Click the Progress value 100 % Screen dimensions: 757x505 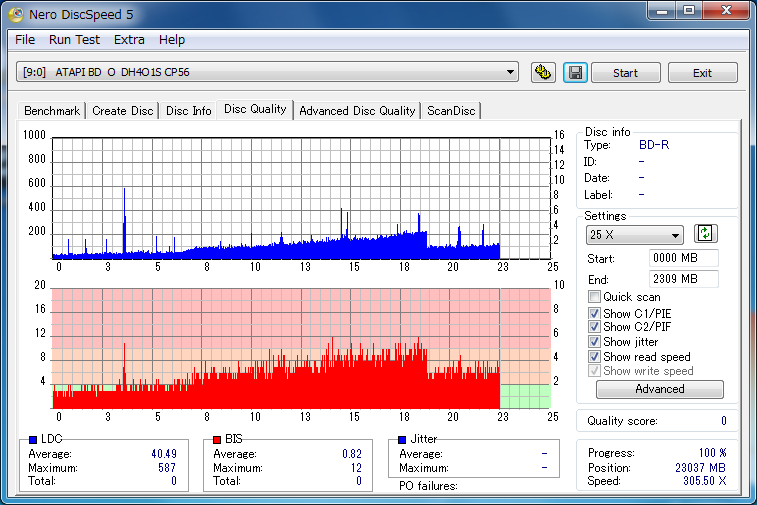[713, 453]
